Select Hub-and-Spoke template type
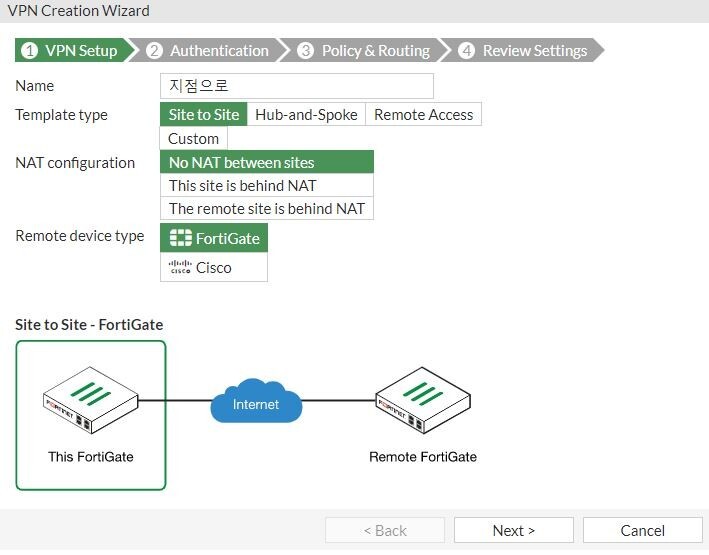709x555 pixels. (306, 114)
